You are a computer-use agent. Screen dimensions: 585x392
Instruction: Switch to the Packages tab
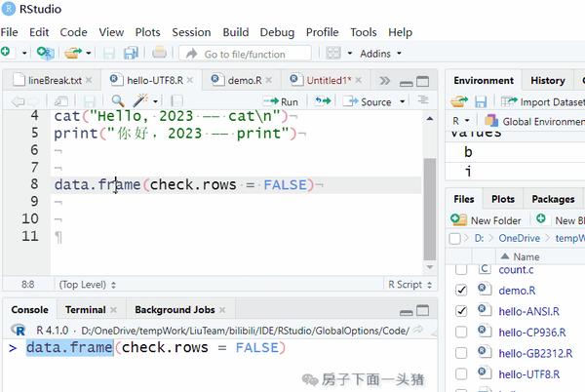coord(553,199)
